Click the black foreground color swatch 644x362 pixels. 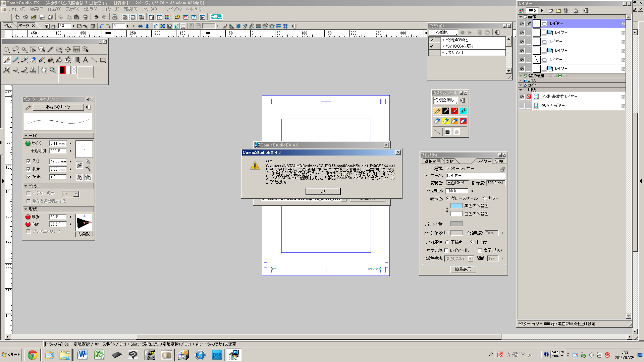point(62,70)
